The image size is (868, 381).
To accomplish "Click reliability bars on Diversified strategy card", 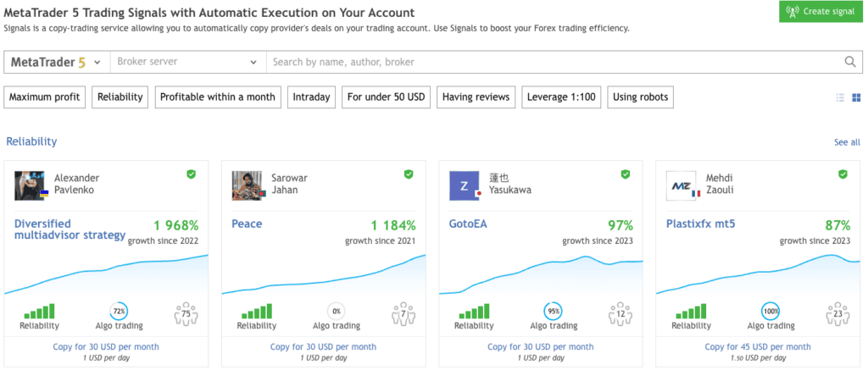I will point(39,312).
